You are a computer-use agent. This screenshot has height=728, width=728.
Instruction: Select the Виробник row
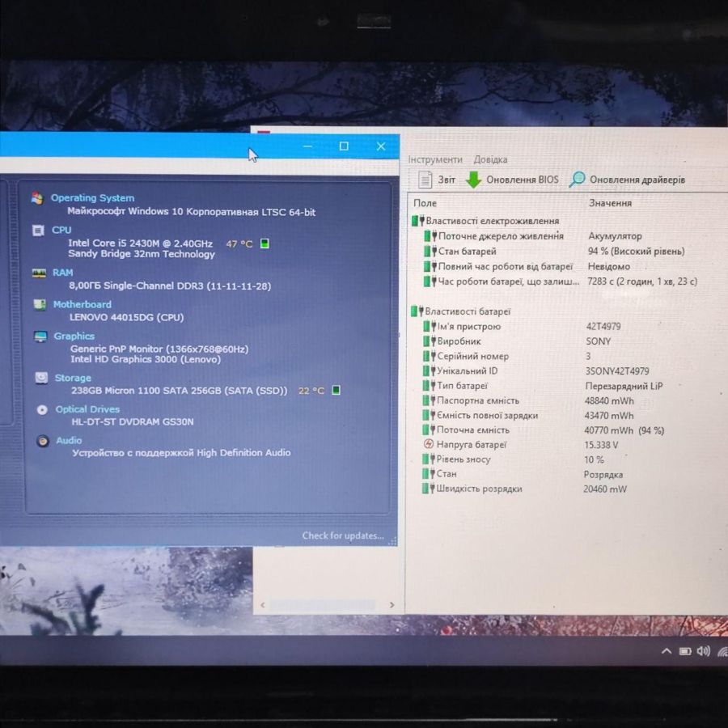coord(517,341)
